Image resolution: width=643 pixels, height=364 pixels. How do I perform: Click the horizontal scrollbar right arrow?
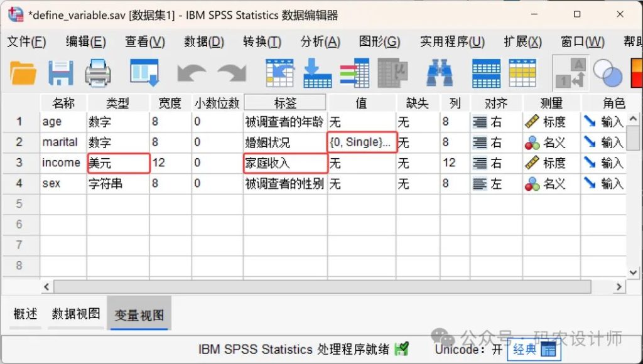pyautogui.click(x=619, y=287)
